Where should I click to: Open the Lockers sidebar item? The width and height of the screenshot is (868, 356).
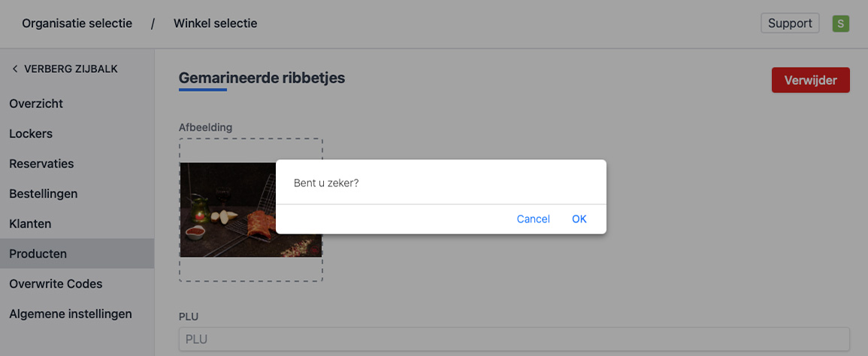[x=31, y=134]
